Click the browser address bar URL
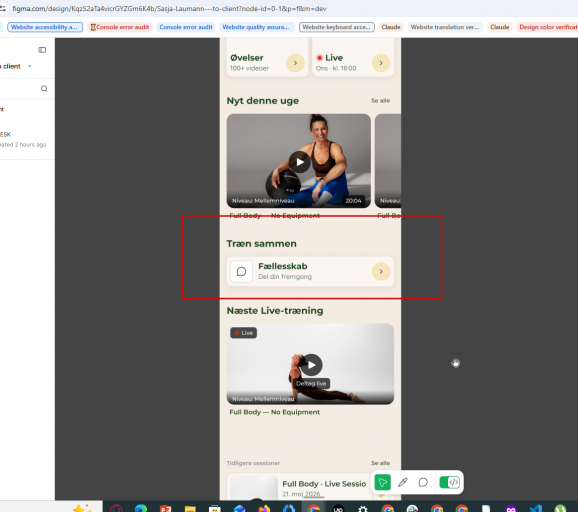 coord(169,8)
